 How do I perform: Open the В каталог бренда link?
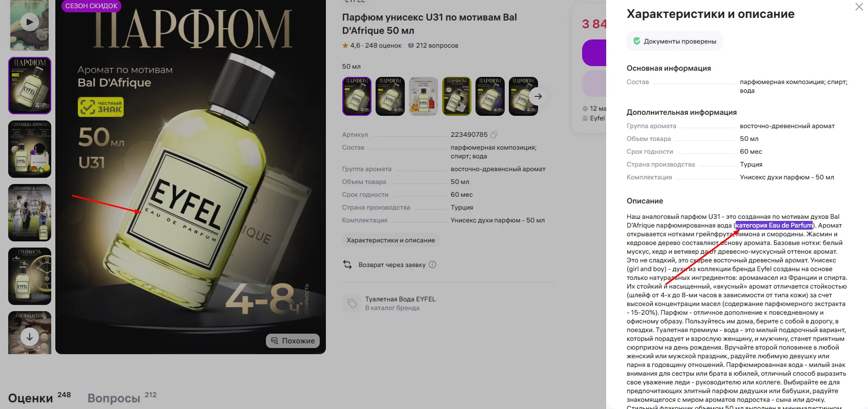pyautogui.click(x=392, y=308)
